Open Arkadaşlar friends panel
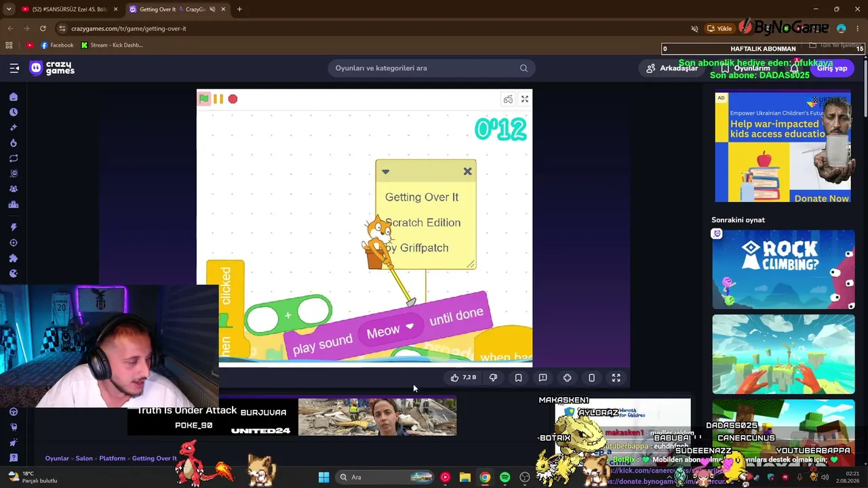Screen dimensions: 868x488 tap(672, 68)
